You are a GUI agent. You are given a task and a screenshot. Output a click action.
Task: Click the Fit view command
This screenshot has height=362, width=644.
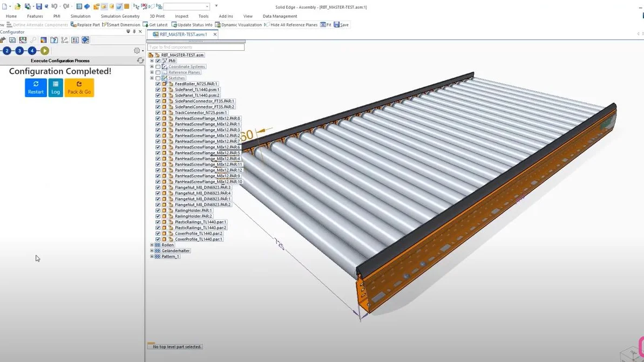pos(326,25)
